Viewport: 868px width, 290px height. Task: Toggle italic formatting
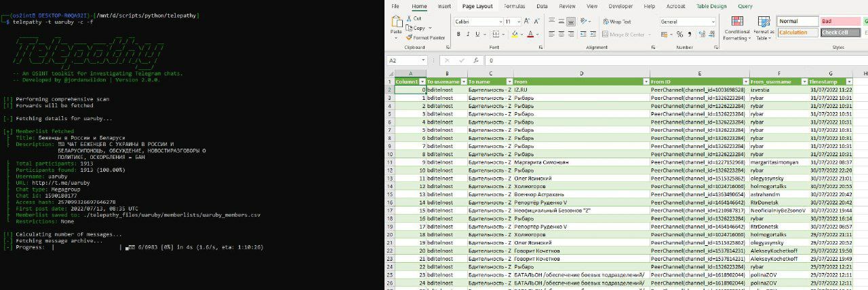pos(467,34)
